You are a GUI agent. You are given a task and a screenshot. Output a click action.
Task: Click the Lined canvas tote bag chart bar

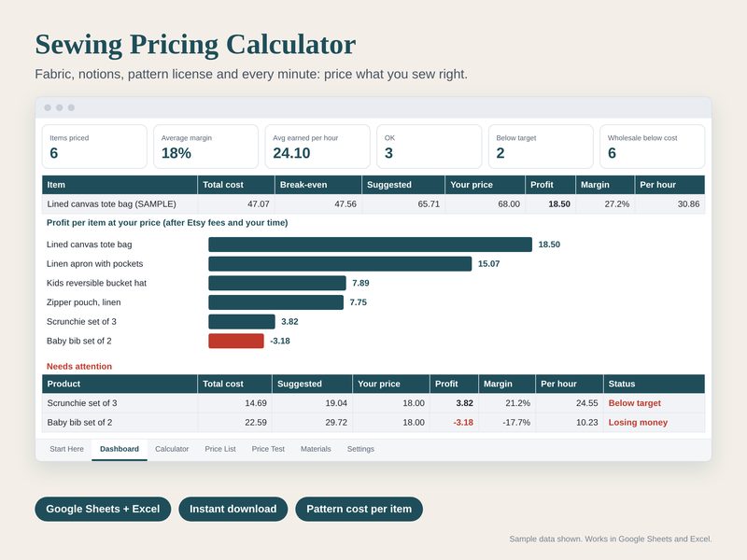[370, 245]
